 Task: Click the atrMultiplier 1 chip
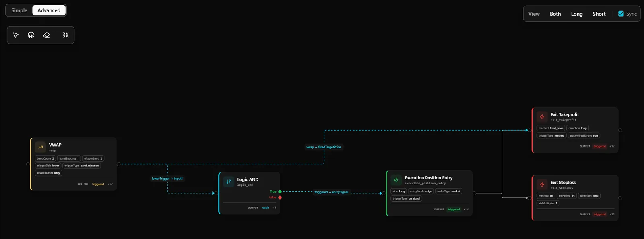click(548, 203)
